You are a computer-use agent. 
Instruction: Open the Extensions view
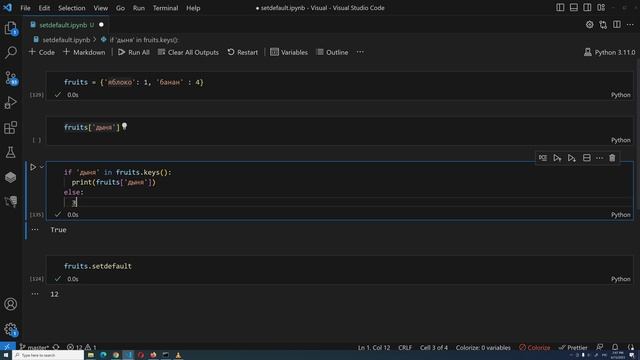click(x=11, y=127)
